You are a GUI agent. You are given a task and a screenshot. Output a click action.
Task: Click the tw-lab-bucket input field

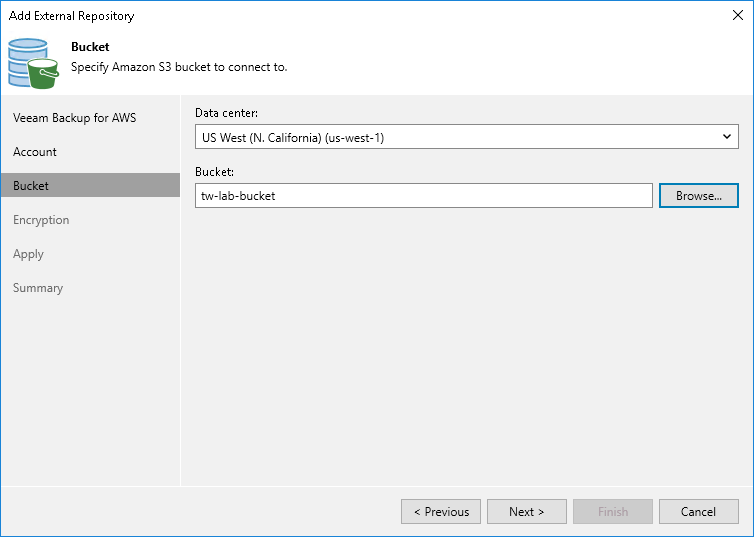424,196
